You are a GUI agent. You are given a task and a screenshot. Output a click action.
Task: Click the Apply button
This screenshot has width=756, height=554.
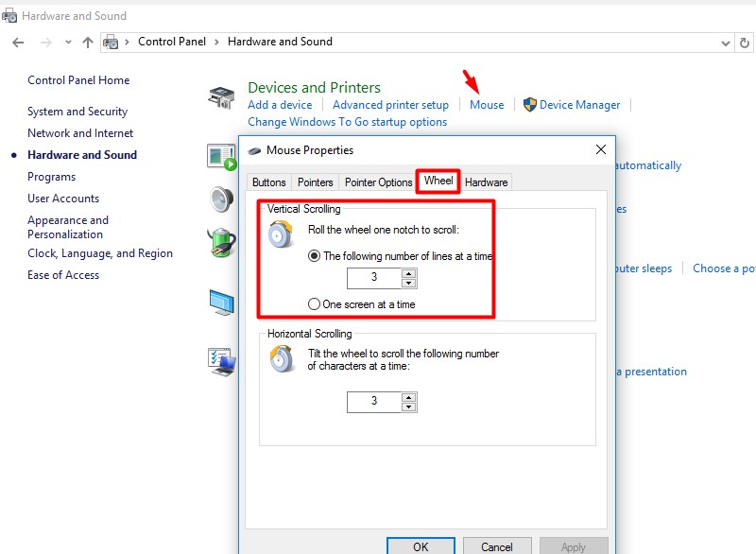(574, 546)
